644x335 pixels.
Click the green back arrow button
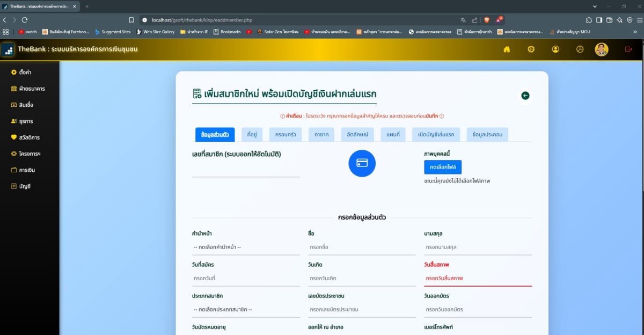click(525, 96)
